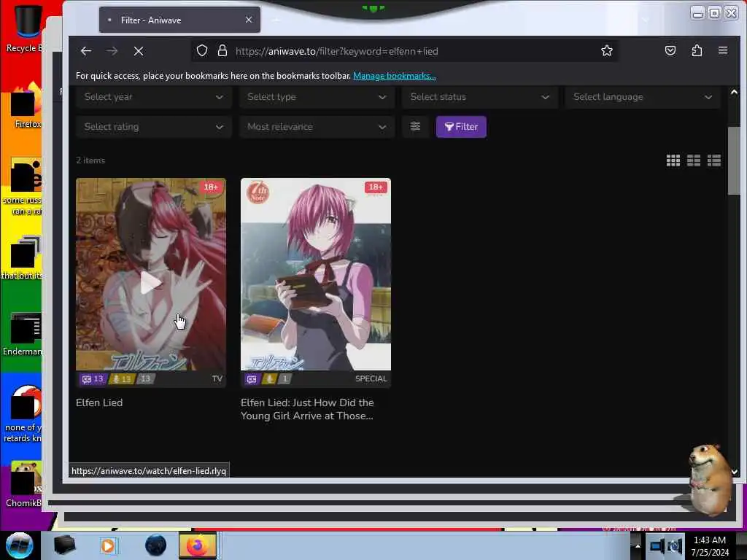Expand the Select language dropdown
The width and height of the screenshot is (747, 560).
coord(643,97)
